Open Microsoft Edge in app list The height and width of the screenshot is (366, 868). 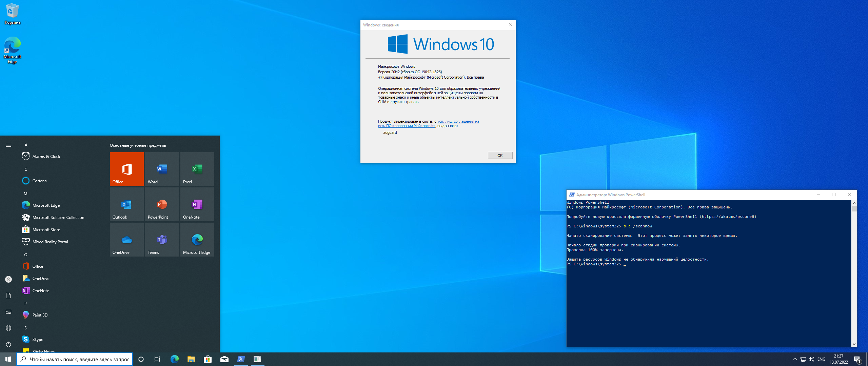click(61, 205)
